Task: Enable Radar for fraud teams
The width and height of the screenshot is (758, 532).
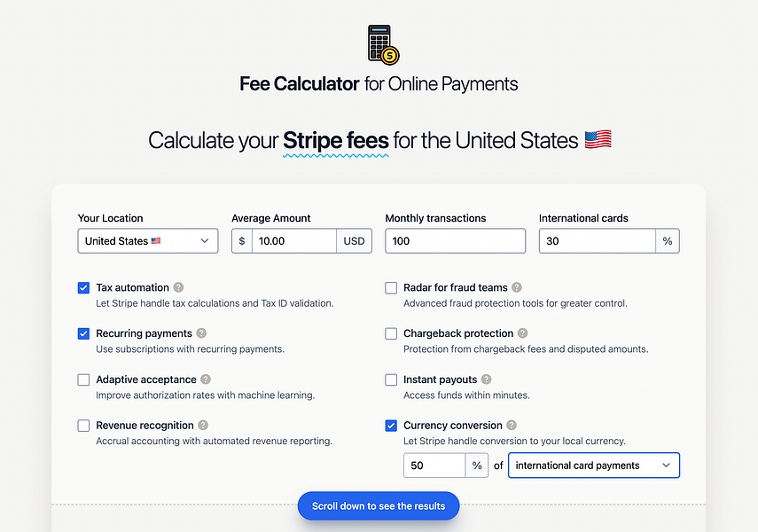Action: [391, 287]
